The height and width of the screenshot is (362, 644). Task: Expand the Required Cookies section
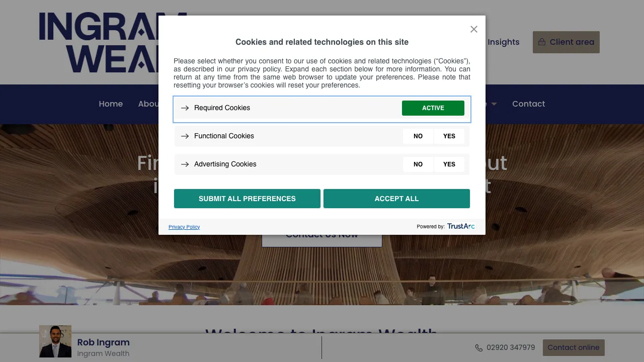(222, 108)
